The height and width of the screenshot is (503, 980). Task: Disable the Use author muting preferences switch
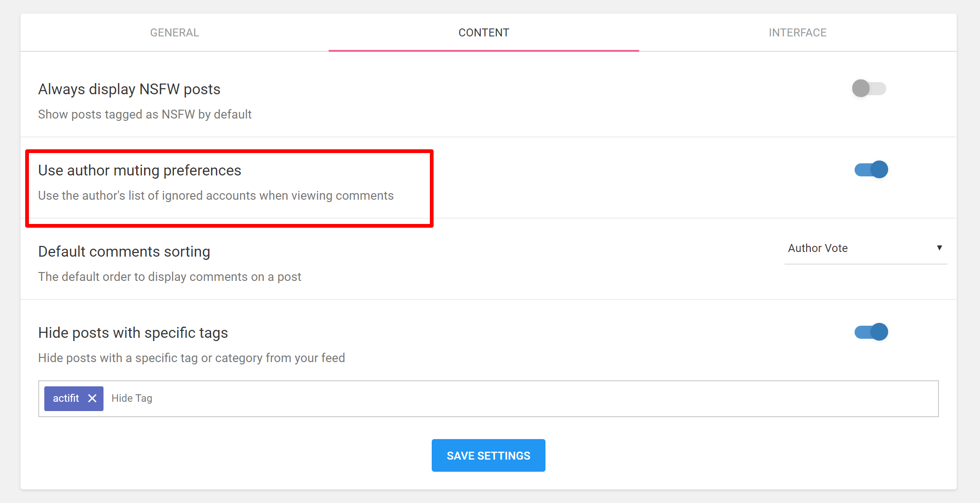[x=871, y=170]
